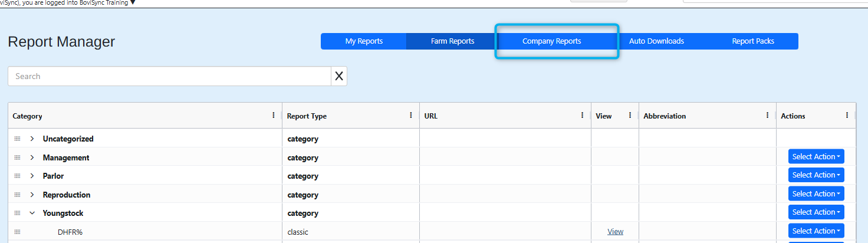
Task: Open Select Action dropdown for Parlor
Action: [x=816, y=175]
